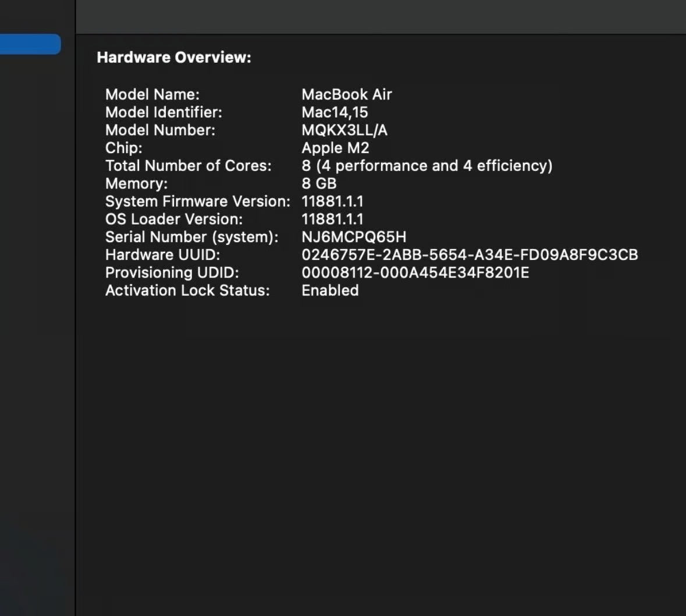Click the Hardware Overview heading

tap(174, 58)
